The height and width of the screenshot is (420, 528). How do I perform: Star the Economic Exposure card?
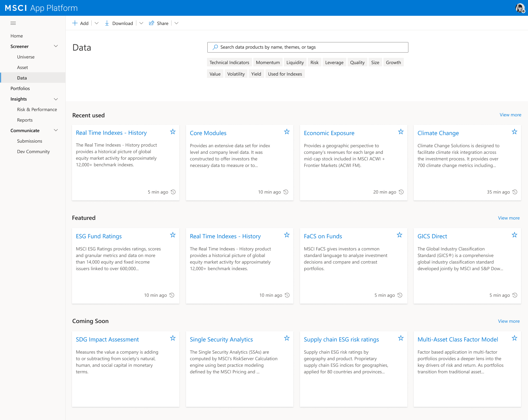[x=401, y=132]
